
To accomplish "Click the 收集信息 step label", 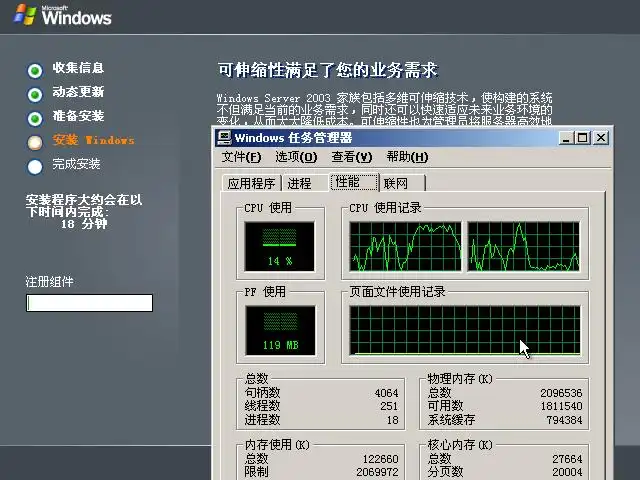I will point(78,68).
